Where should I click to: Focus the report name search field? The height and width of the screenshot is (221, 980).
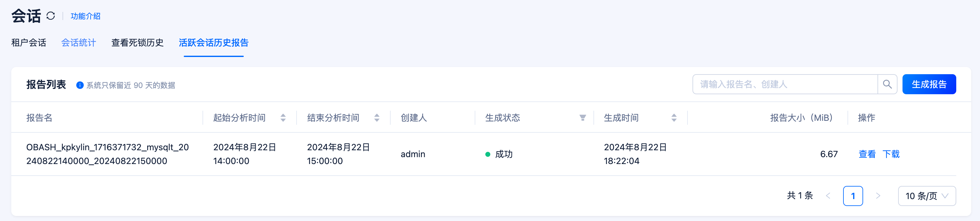click(x=784, y=84)
